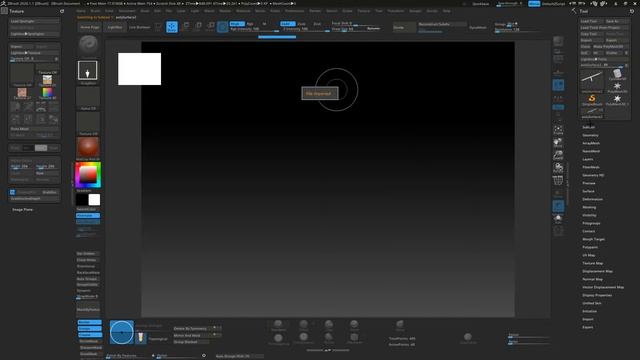Open the Alpha menu
This screenshot has height=360, width=640.
pos(81,11)
